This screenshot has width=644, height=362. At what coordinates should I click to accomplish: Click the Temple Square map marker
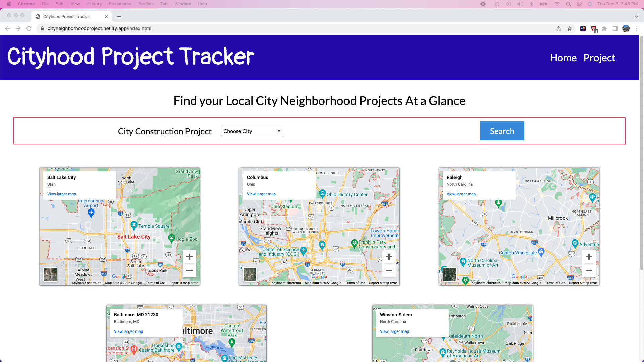click(x=134, y=225)
